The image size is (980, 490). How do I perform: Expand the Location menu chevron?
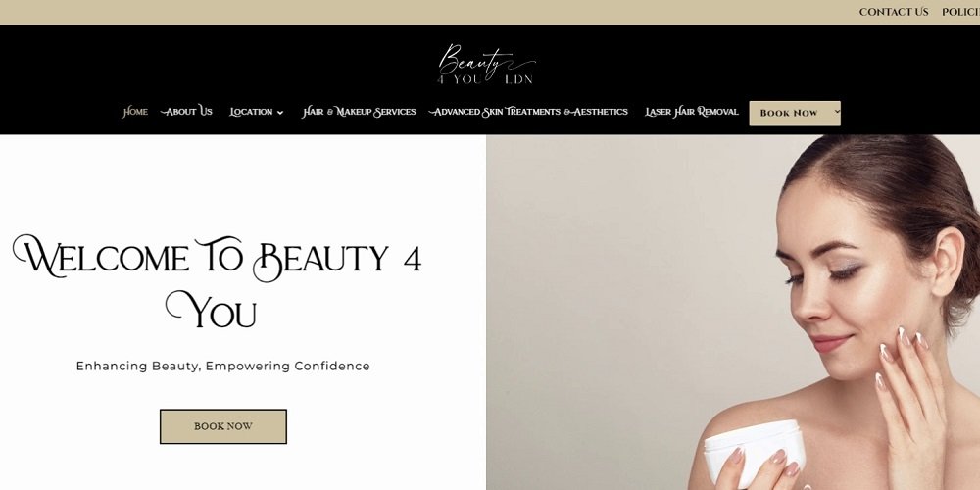point(280,113)
